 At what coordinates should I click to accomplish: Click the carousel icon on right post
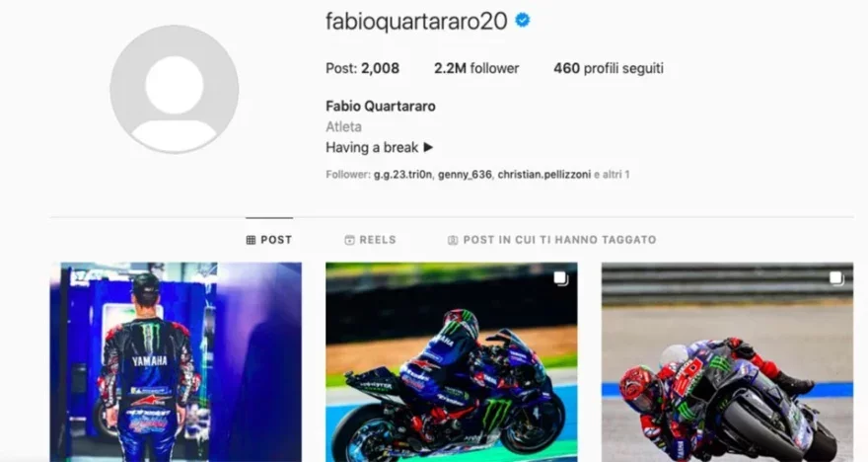836,278
